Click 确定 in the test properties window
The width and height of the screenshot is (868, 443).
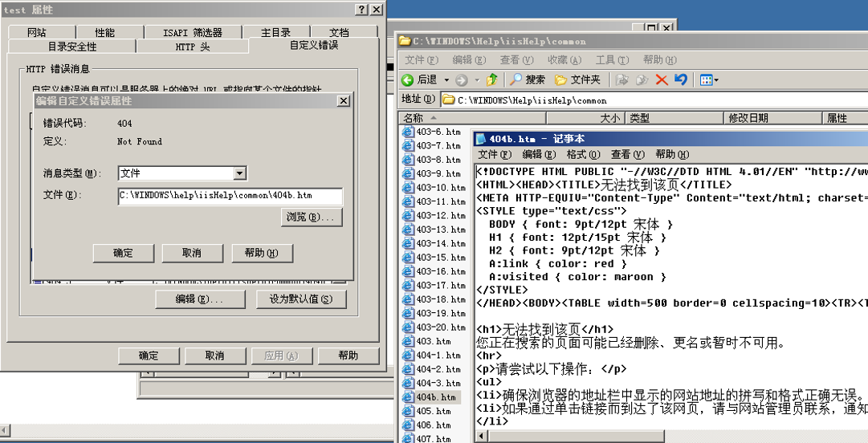click(149, 356)
